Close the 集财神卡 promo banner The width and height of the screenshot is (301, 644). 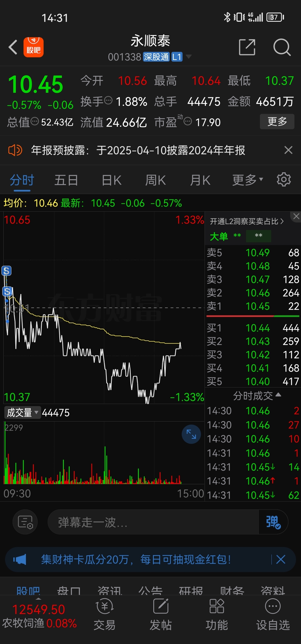[281, 559]
